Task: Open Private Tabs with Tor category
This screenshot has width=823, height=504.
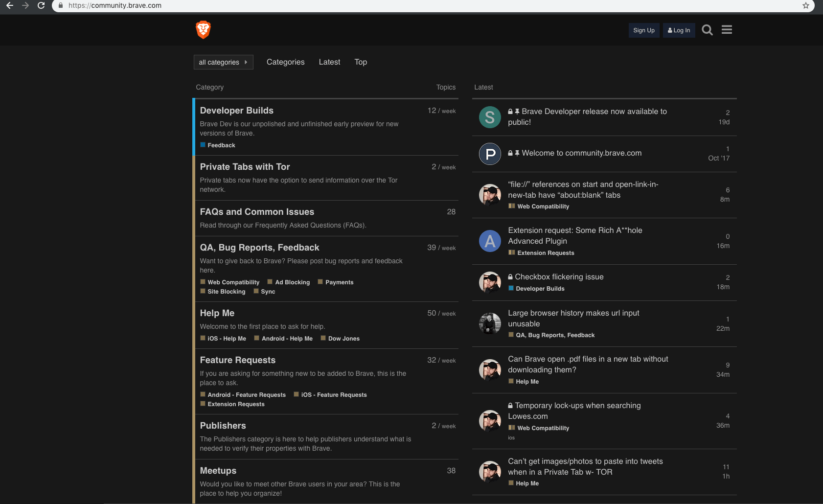Action: (245, 167)
